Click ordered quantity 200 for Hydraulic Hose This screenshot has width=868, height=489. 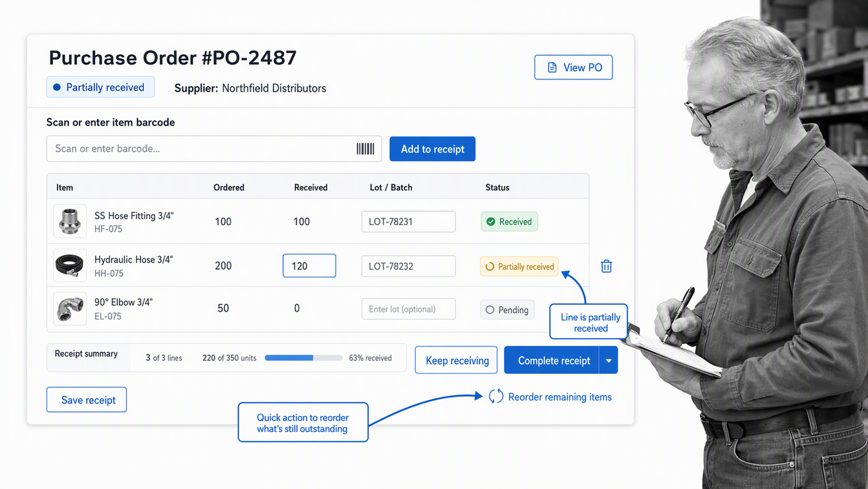point(223,266)
